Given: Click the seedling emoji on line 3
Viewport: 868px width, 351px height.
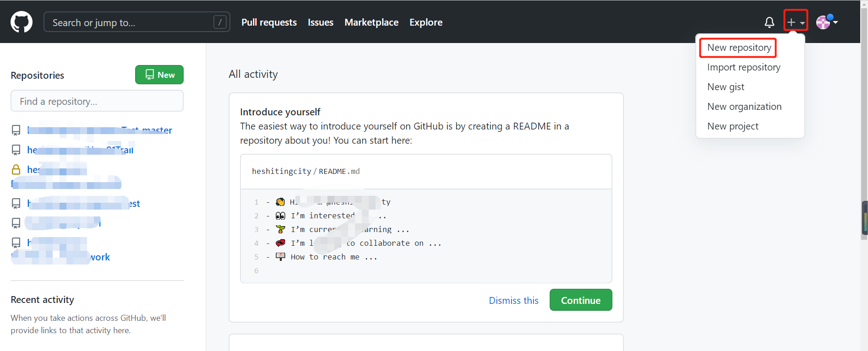Looking at the screenshot, I should point(280,229).
